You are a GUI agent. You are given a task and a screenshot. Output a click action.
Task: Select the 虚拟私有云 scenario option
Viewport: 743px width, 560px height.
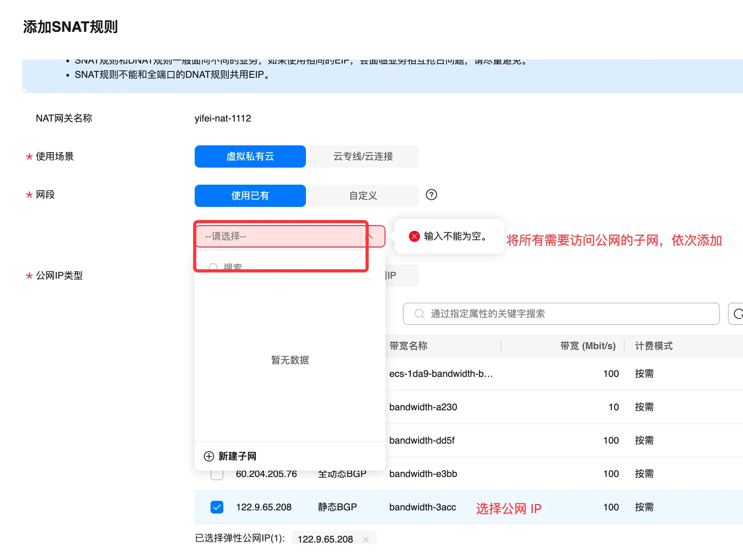pos(250,156)
